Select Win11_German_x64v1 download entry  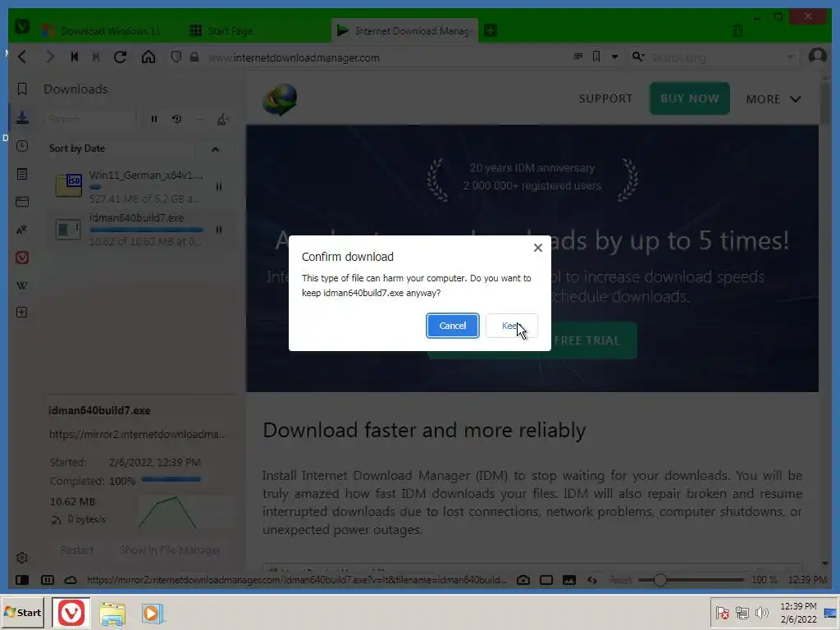(x=140, y=186)
